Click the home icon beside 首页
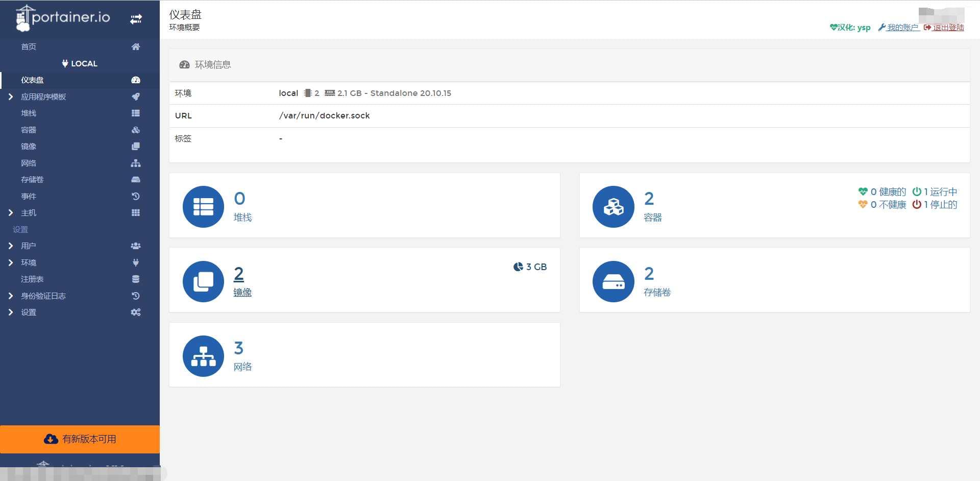 136,47
